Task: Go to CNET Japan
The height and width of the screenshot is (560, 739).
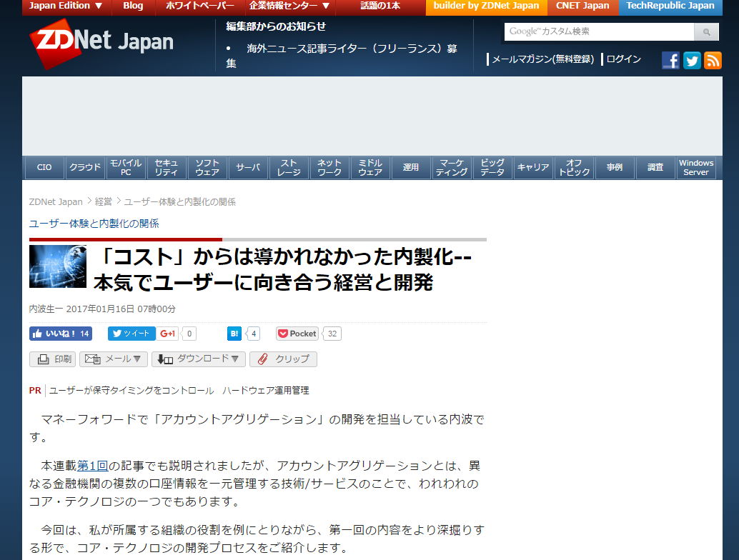Action: [582, 6]
